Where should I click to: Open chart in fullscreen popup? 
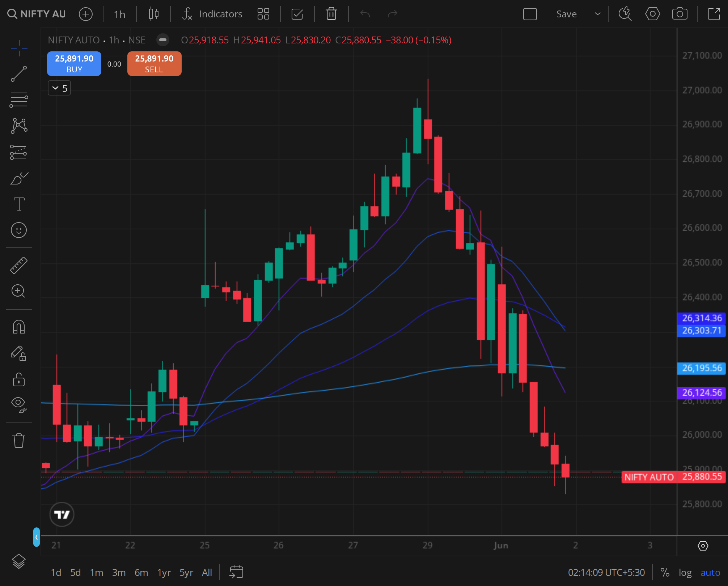click(x=714, y=14)
